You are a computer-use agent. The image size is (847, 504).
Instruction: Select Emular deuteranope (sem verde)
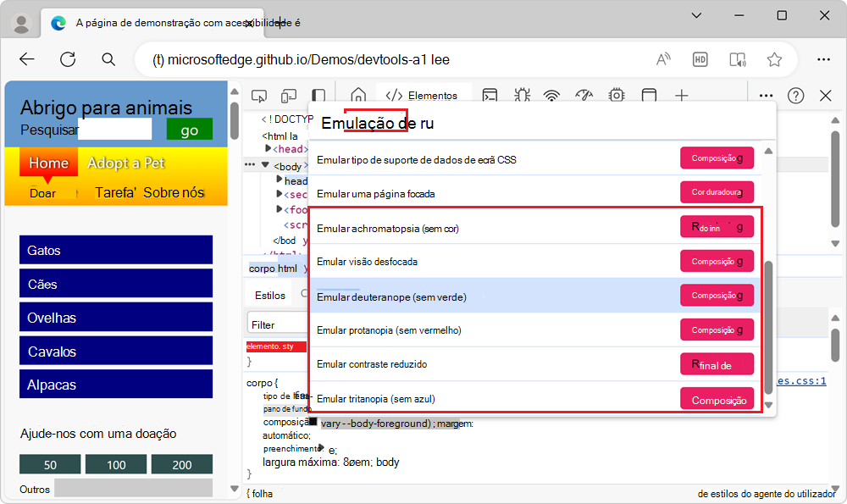click(x=534, y=296)
